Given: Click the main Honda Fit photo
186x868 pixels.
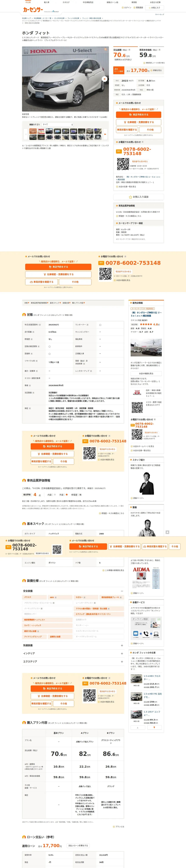Looking at the screenshot, I should coord(65,79).
